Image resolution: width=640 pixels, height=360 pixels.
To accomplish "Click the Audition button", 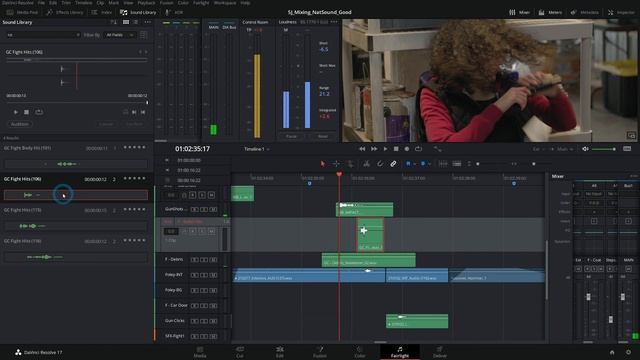I will [20, 124].
